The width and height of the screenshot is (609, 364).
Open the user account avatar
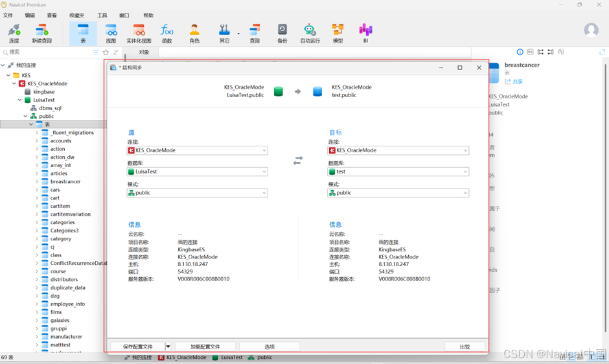click(x=591, y=30)
